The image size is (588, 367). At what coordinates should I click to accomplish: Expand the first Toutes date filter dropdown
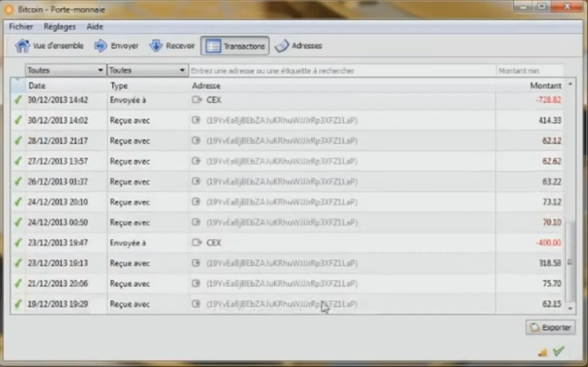65,70
